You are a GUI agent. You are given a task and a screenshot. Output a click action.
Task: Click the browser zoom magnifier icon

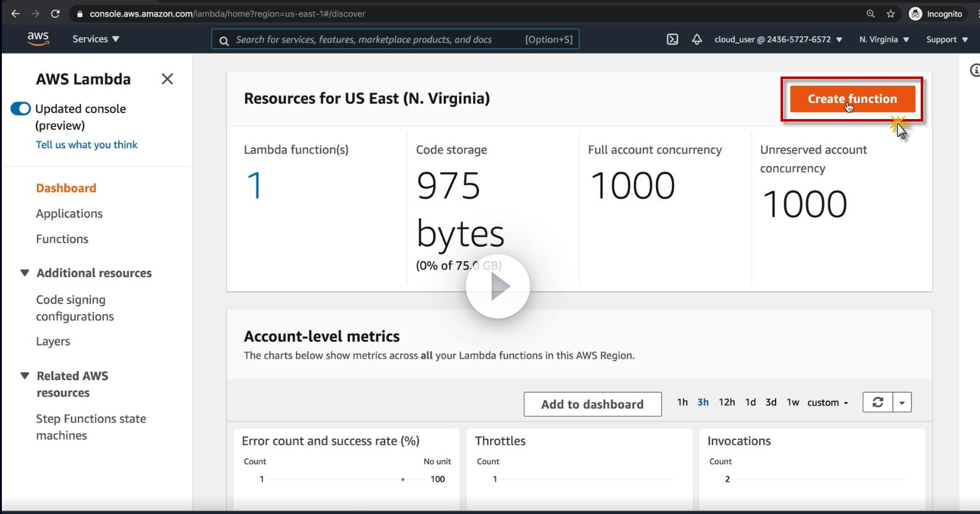[x=871, y=14]
